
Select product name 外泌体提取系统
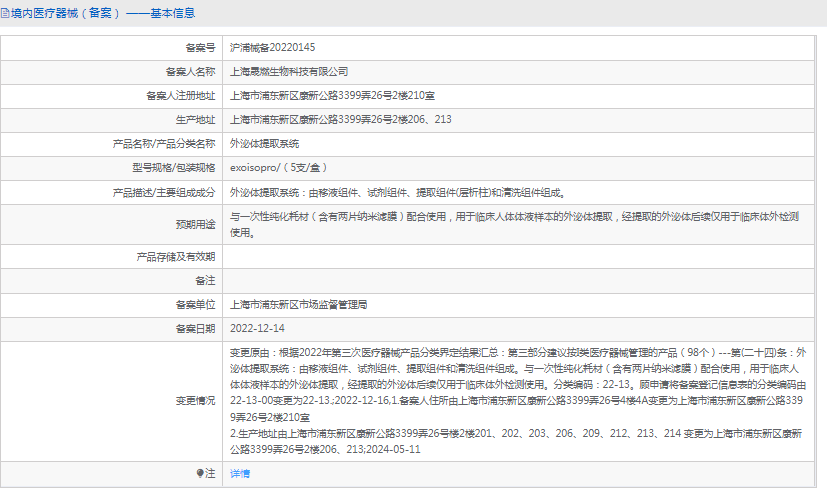coord(265,143)
